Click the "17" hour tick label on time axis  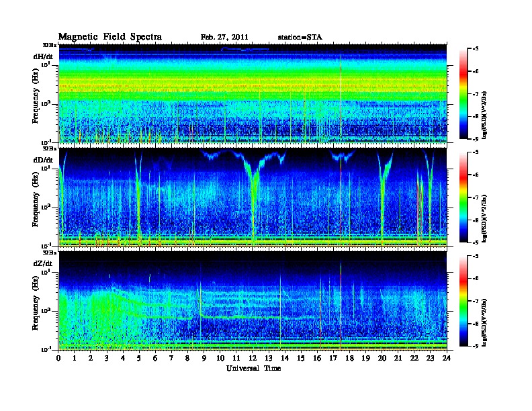tap(334, 358)
